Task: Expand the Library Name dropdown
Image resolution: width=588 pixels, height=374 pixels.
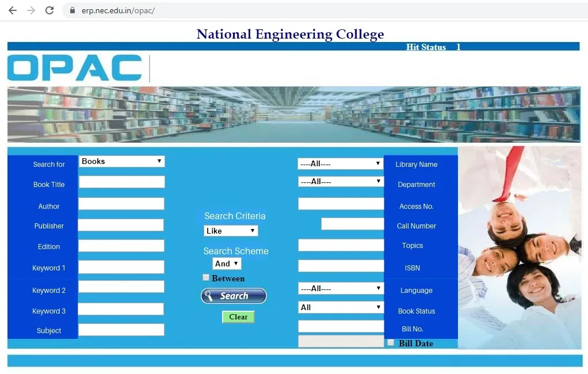Action: tap(341, 163)
